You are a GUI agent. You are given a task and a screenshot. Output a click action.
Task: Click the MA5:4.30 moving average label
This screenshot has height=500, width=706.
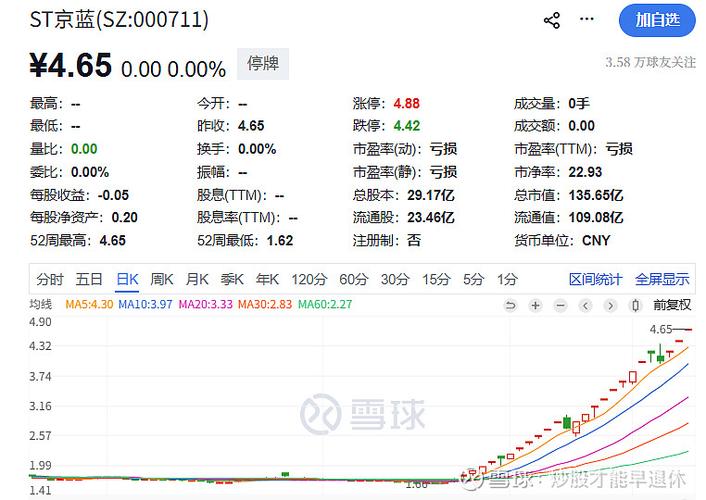89,305
